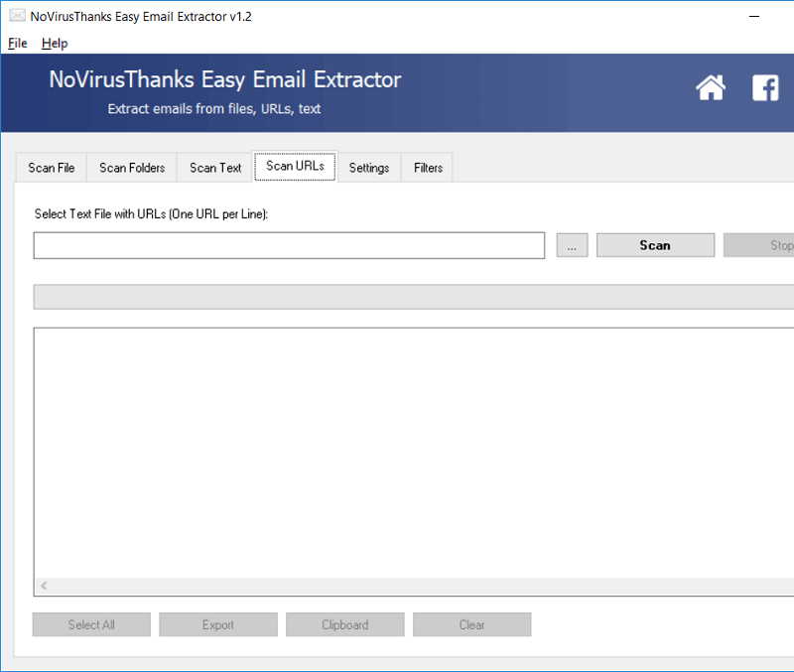794x672 pixels.
Task: Start scanning with the Scan button
Action: click(655, 245)
